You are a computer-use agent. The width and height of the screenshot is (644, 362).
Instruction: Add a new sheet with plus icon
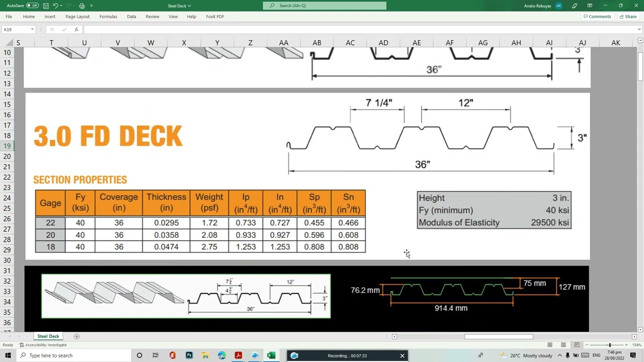[76, 336]
